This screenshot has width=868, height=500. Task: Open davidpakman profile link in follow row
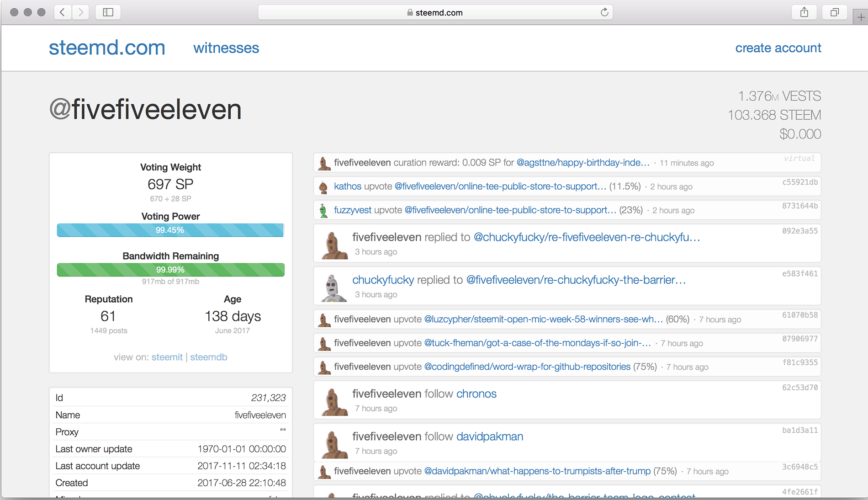[x=490, y=436]
